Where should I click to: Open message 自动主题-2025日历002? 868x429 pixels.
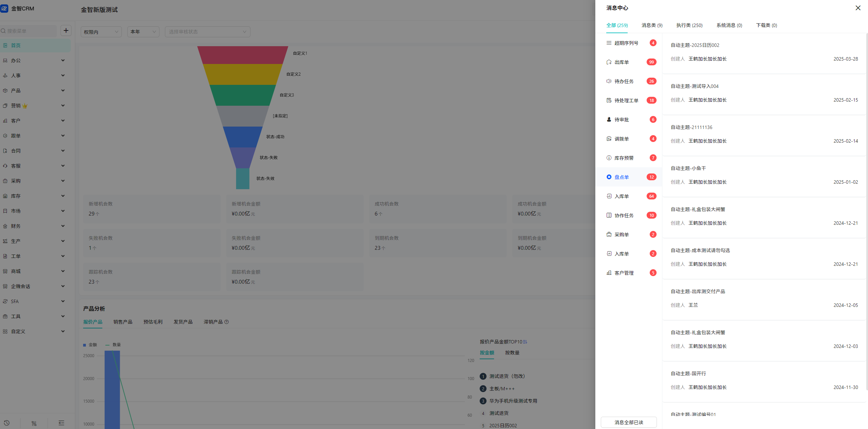(x=764, y=53)
